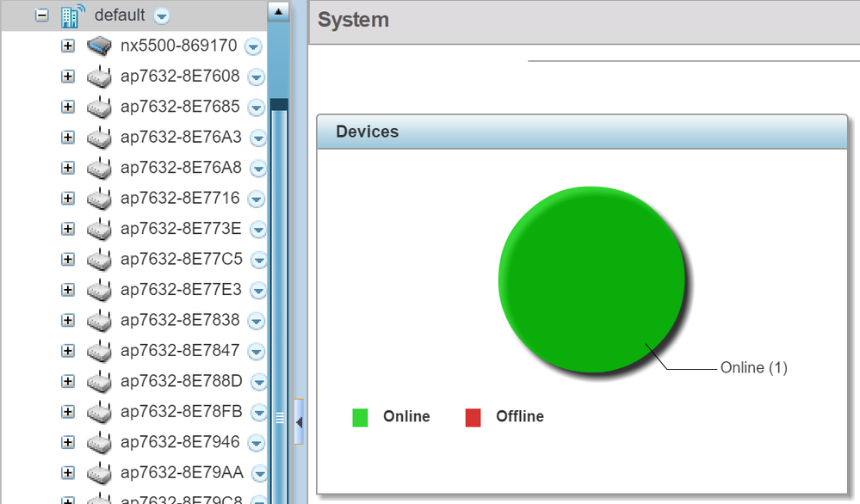This screenshot has height=504, width=860.
Task: Click access point icon for ap7632-8E78FB
Action: pos(99,413)
